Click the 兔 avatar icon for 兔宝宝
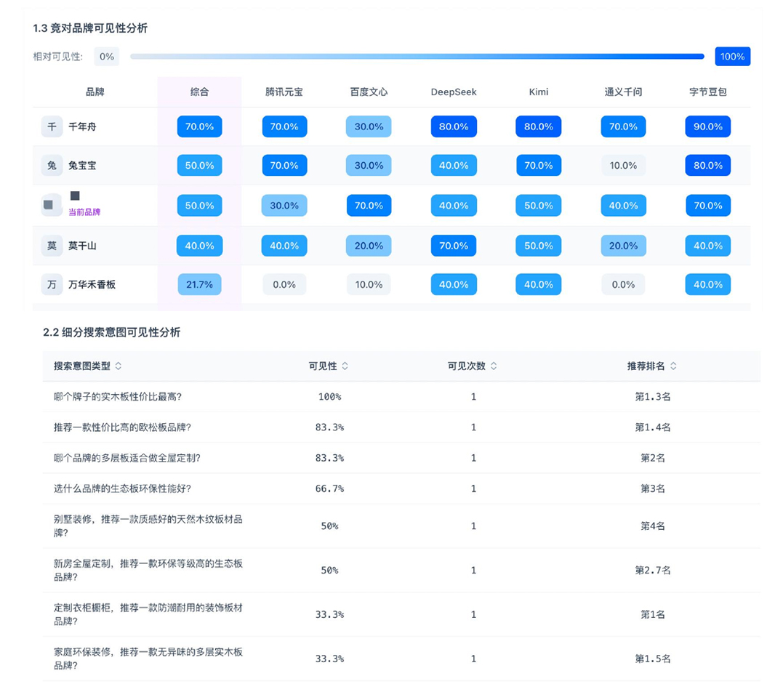The image size is (783, 700). click(x=52, y=166)
